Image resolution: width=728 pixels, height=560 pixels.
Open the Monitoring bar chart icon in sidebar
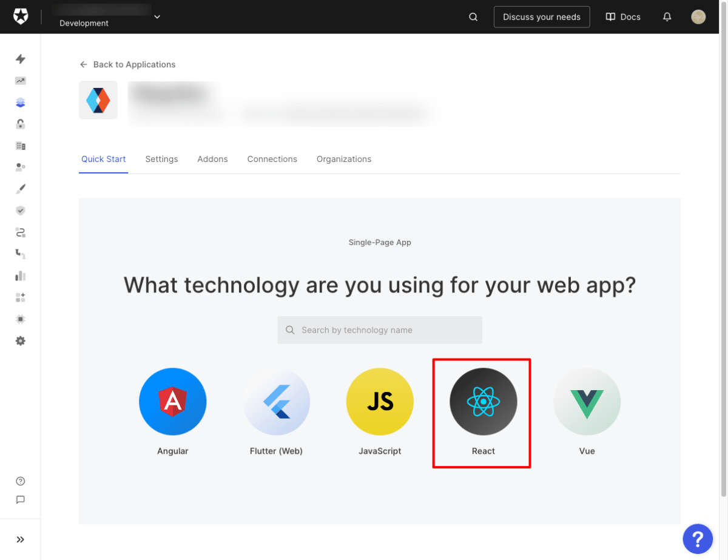coord(21,275)
